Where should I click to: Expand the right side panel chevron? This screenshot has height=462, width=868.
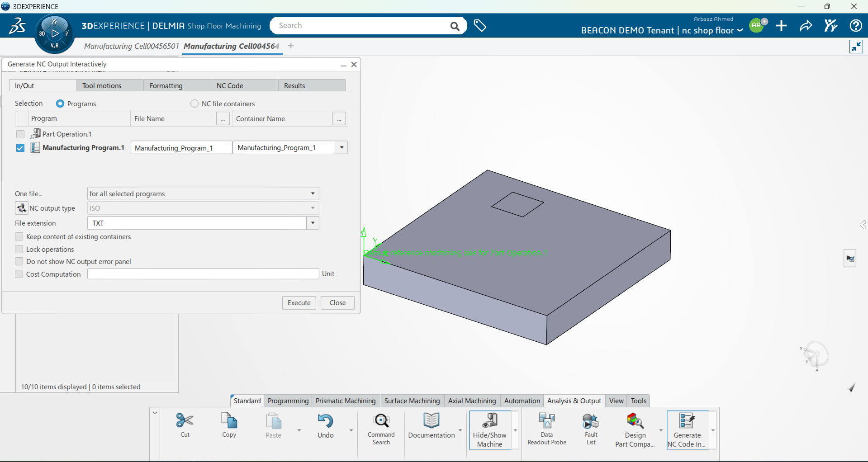pyautogui.click(x=863, y=225)
